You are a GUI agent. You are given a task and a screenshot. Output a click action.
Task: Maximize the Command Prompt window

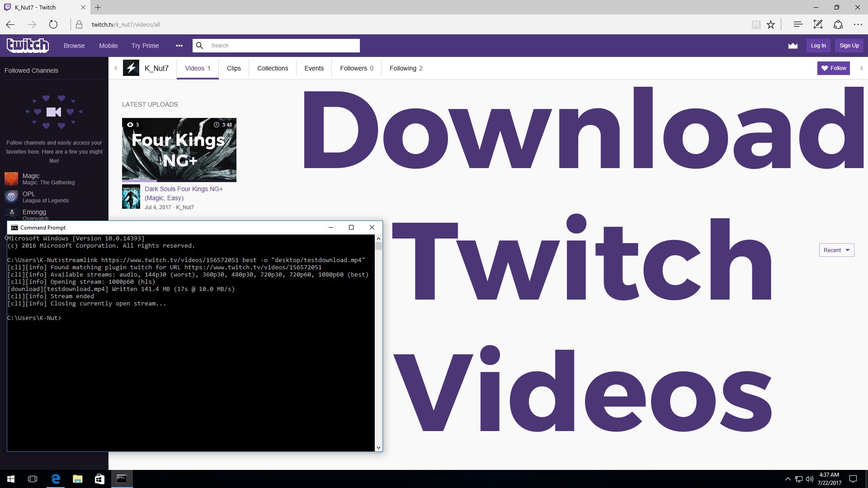pyautogui.click(x=351, y=227)
